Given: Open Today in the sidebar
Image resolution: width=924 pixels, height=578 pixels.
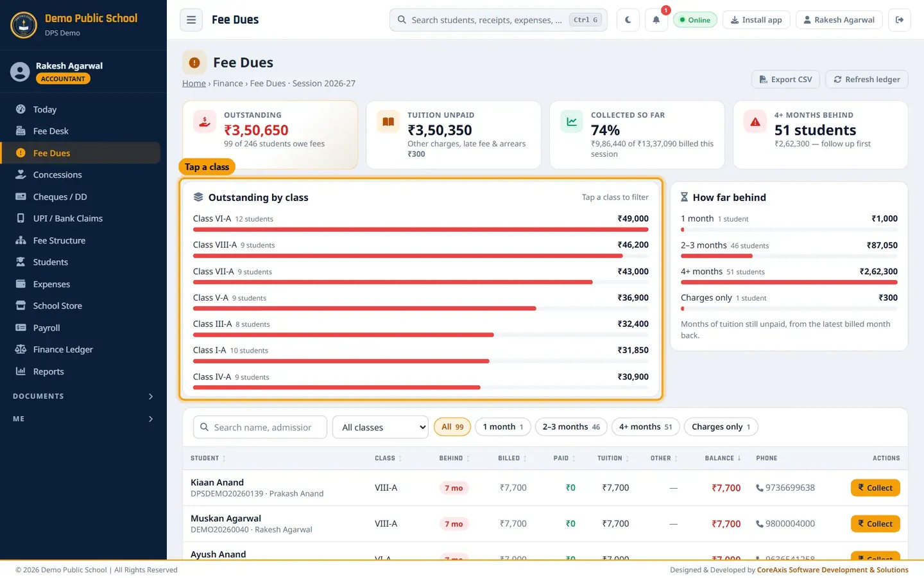Looking at the screenshot, I should [x=80, y=109].
